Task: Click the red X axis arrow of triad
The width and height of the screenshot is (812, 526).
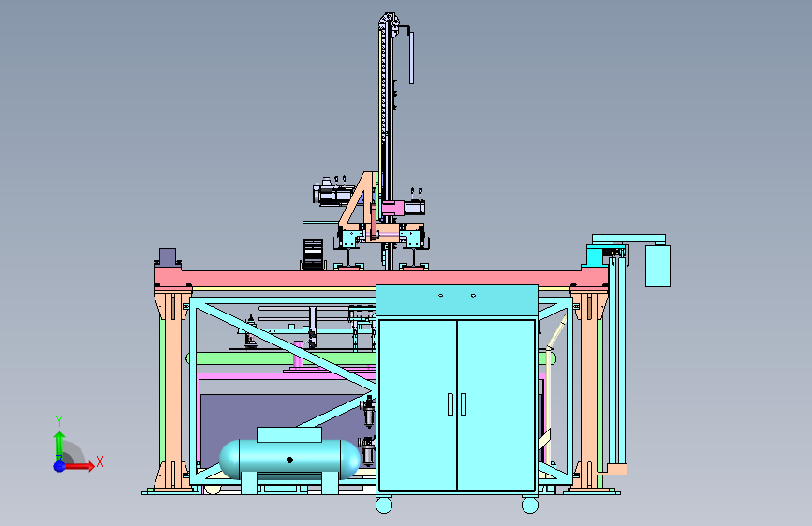Action: (80, 466)
